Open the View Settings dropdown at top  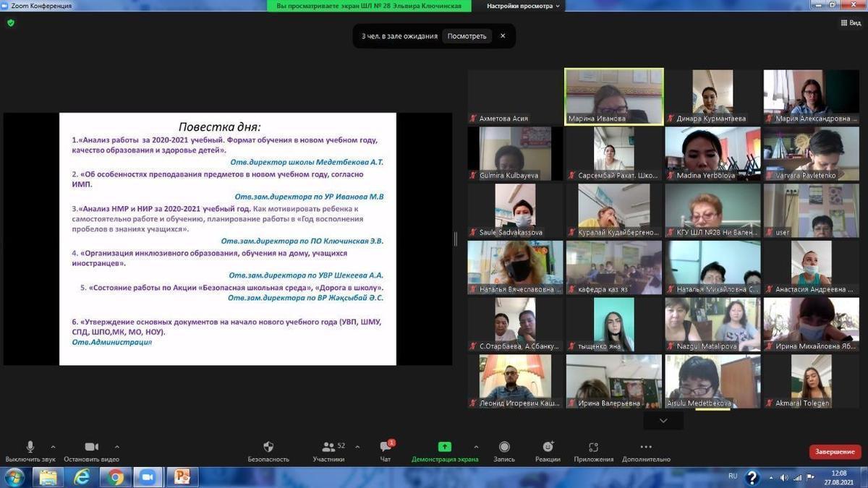(x=524, y=6)
